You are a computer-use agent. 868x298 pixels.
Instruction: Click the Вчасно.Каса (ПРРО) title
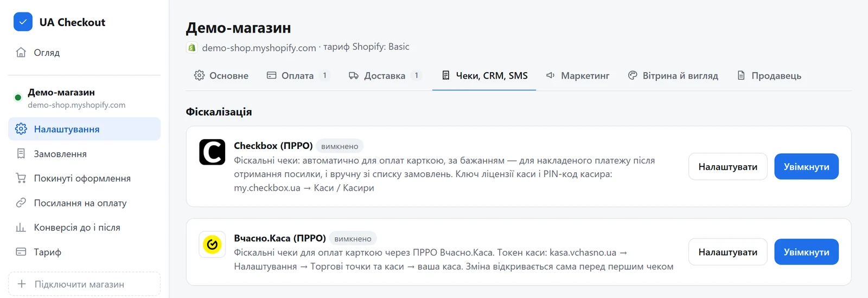click(x=280, y=238)
